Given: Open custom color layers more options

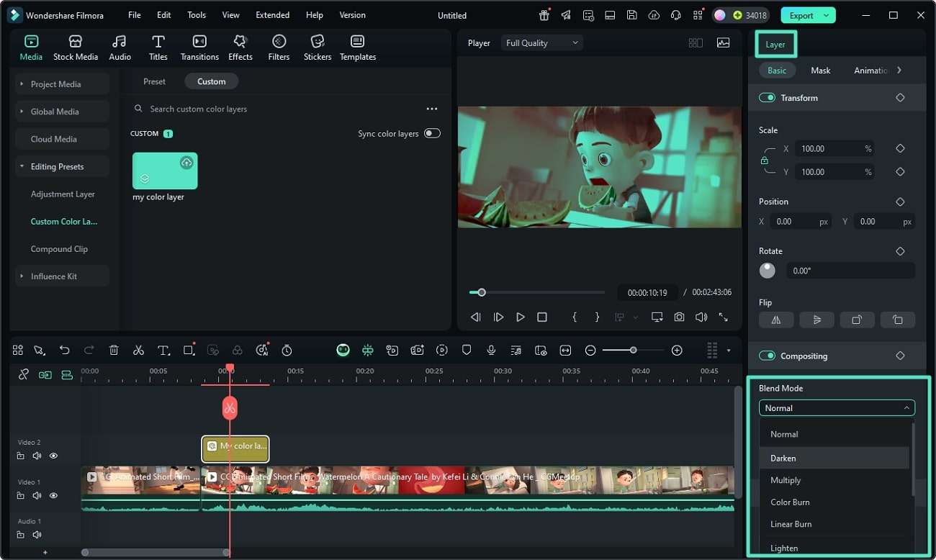Looking at the screenshot, I should coord(432,109).
